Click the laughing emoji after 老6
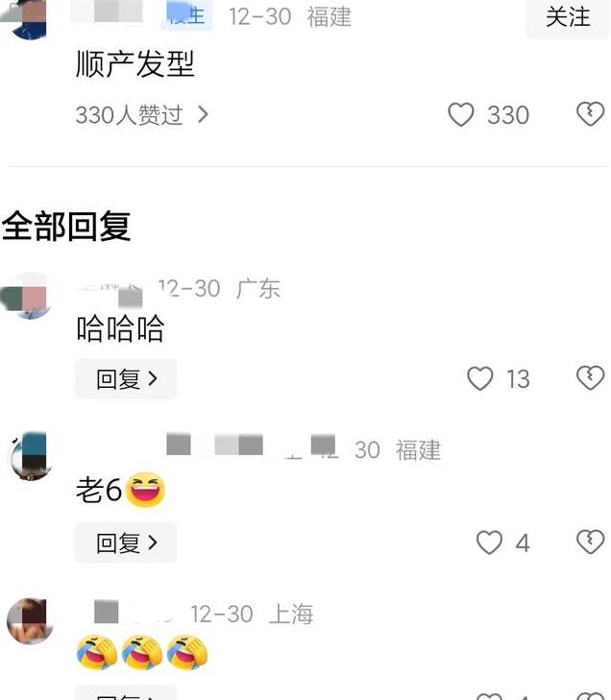Screen dimensions: 611x700 pyautogui.click(x=145, y=490)
